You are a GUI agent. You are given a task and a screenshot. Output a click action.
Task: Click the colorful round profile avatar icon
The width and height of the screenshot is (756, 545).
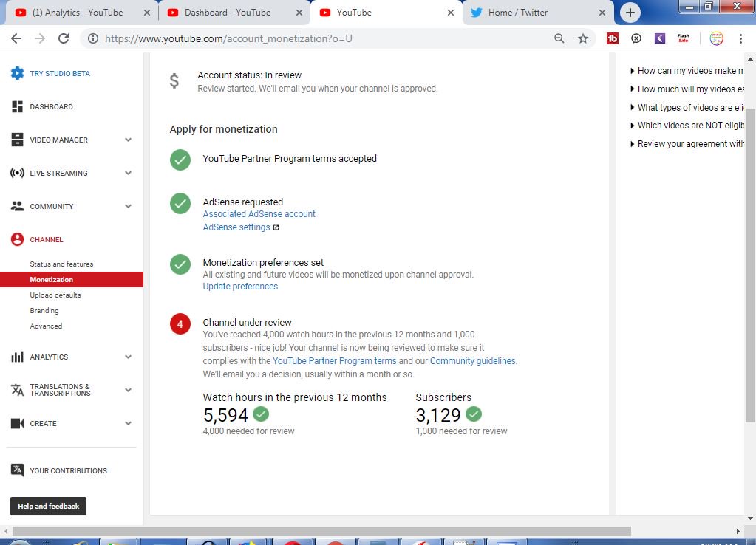717,38
